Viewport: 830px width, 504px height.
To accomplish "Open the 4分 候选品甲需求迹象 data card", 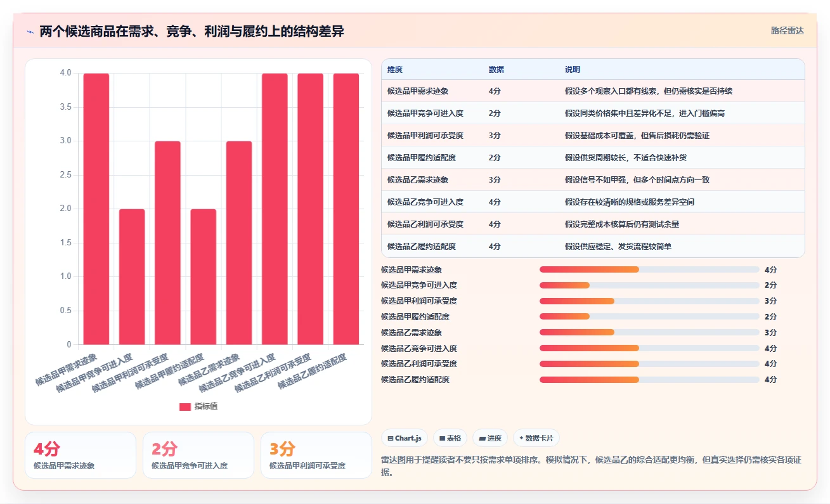I will pyautogui.click(x=81, y=455).
